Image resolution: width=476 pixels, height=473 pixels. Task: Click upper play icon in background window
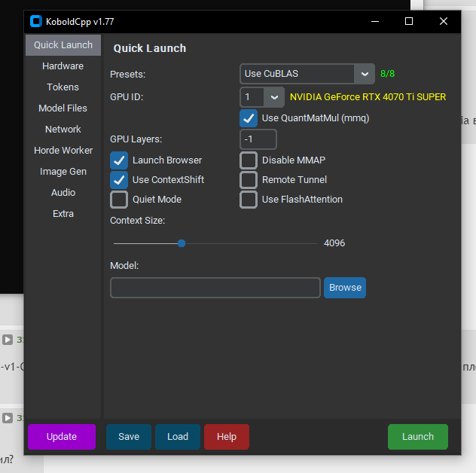click(8, 340)
